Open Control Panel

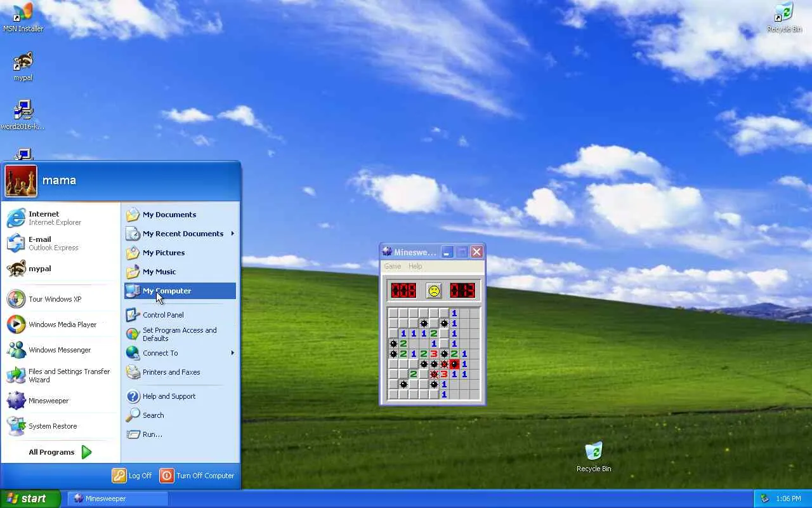tap(180, 315)
